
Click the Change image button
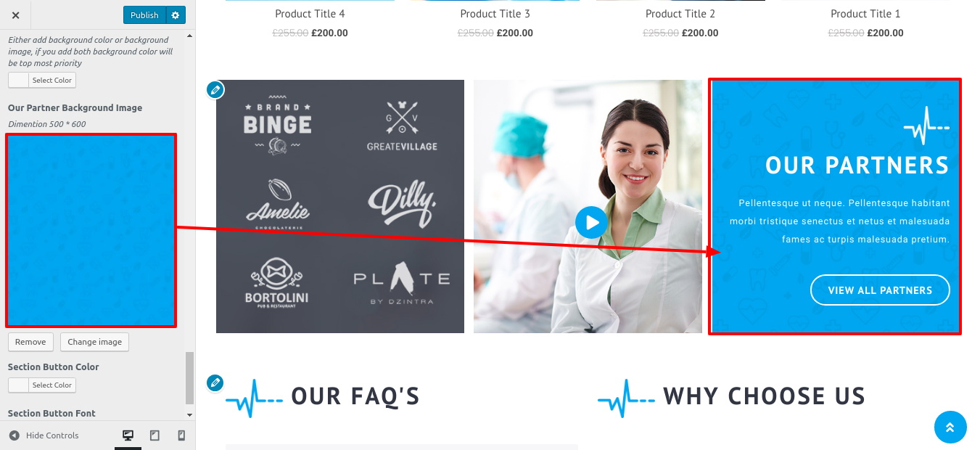tap(95, 342)
